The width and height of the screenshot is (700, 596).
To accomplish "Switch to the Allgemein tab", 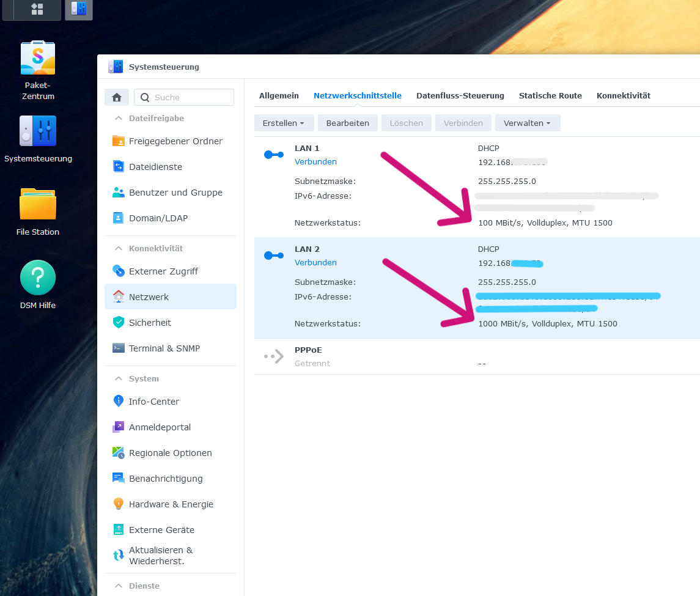I will [x=279, y=95].
